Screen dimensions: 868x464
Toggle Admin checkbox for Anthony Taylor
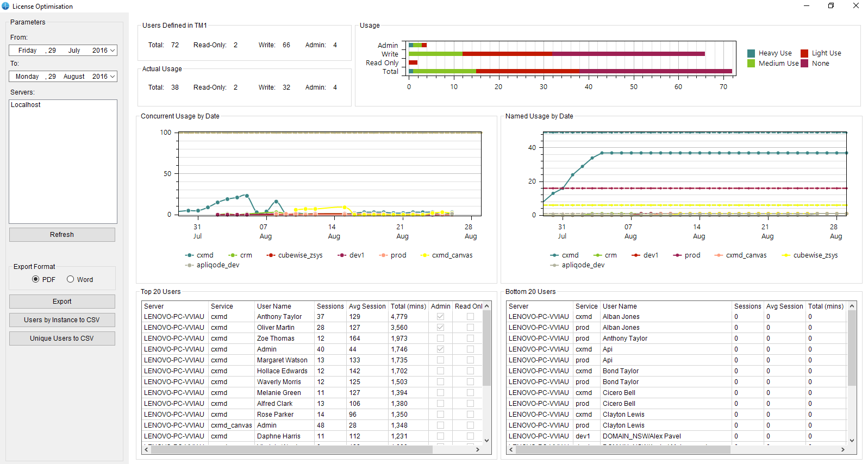tap(440, 317)
